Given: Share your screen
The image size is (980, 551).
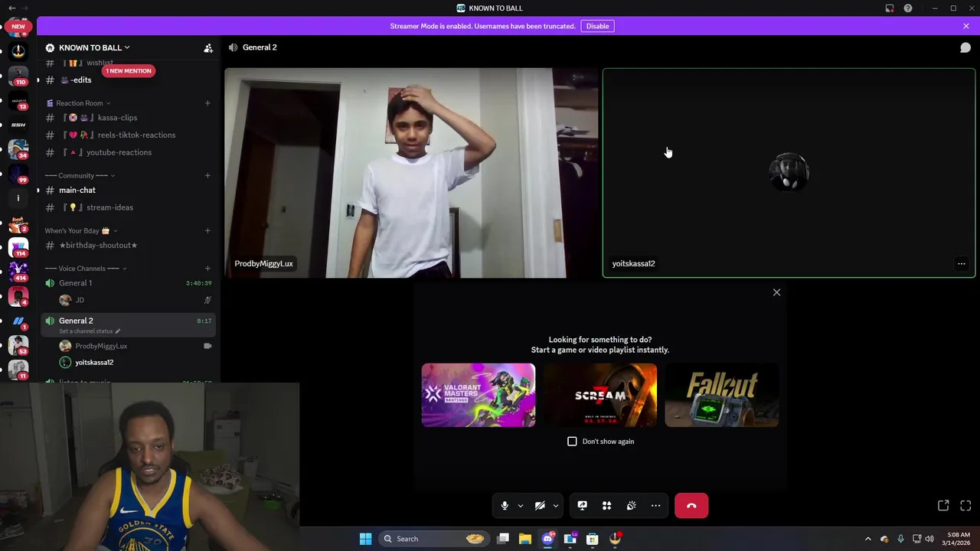Looking at the screenshot, I should [583, 506].
